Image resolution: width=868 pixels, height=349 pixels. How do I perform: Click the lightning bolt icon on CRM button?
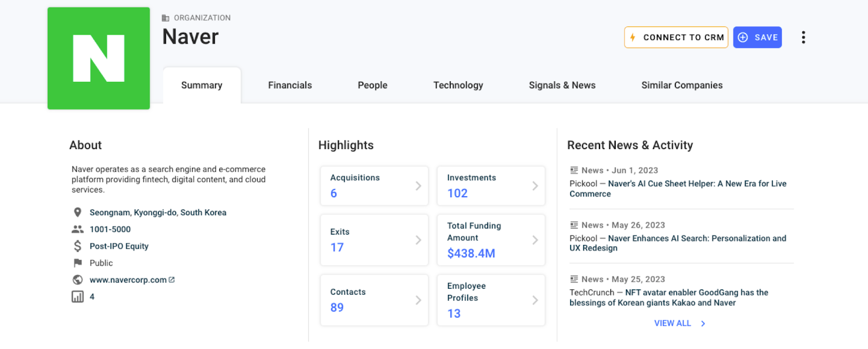click(633, 37)
